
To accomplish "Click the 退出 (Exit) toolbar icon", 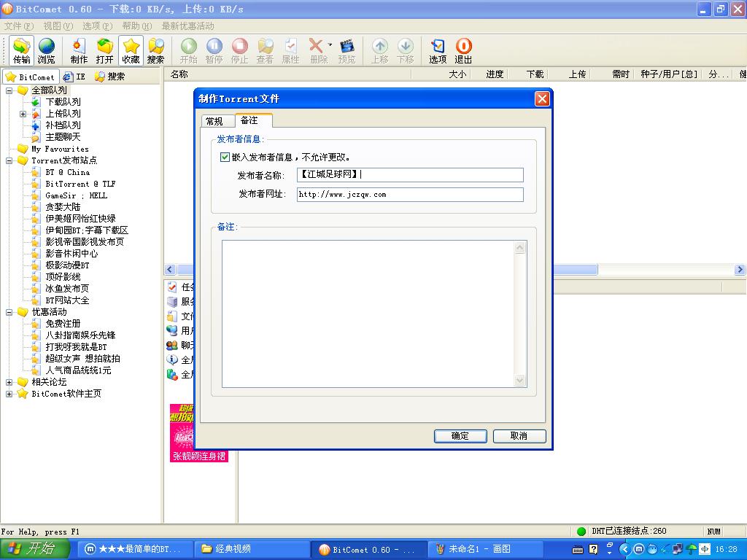I will [463, 50].
